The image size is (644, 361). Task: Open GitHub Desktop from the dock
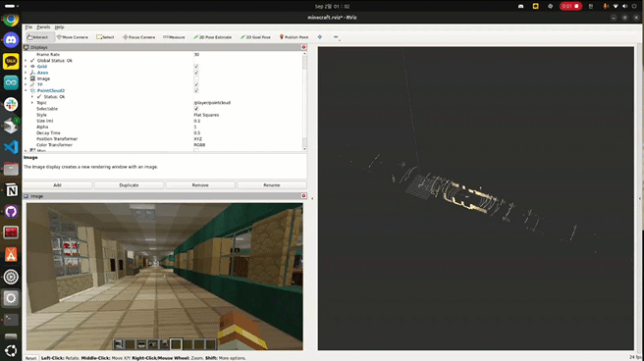[11, 211]
